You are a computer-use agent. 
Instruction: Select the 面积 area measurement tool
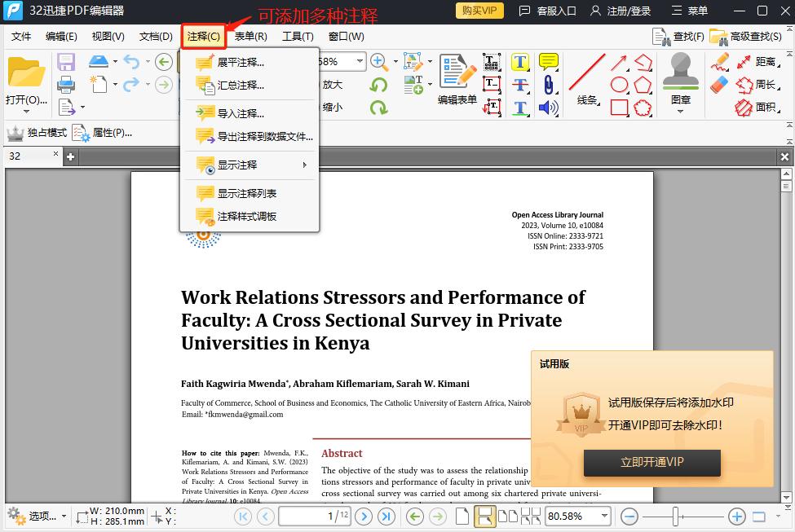(765, 108)
